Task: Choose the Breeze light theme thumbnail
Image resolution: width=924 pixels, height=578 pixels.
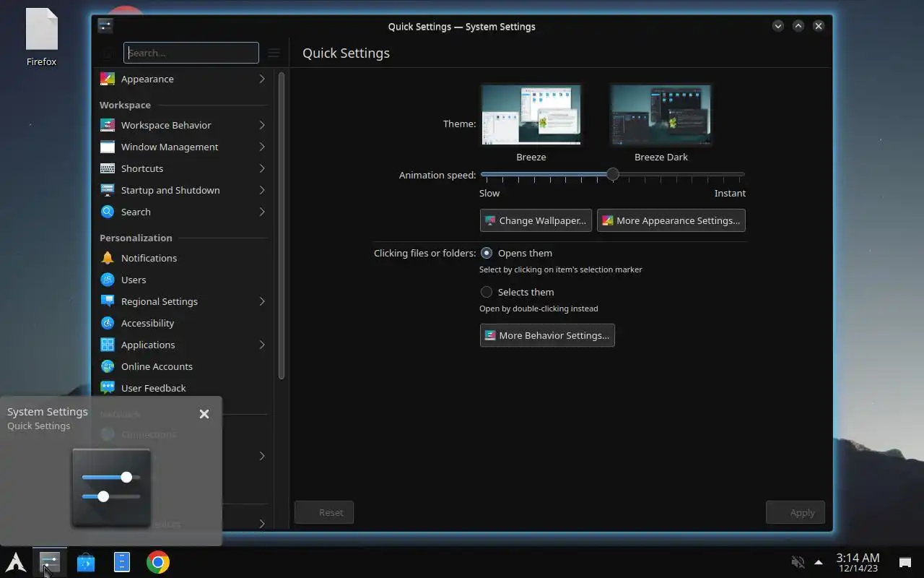Action: 531,115
